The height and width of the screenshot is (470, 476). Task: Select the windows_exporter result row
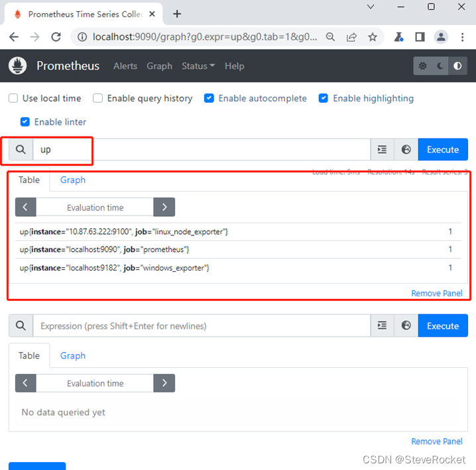[238, 268]
